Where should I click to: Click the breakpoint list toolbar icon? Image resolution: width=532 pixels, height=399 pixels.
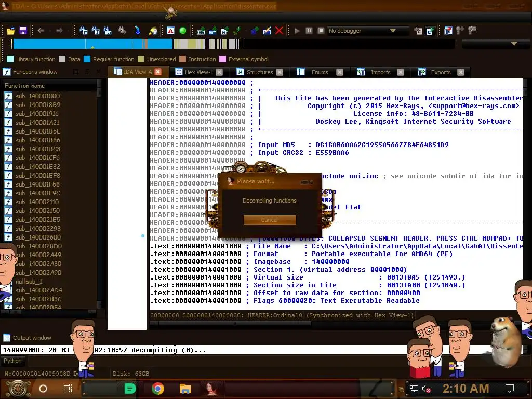(448, 31)
